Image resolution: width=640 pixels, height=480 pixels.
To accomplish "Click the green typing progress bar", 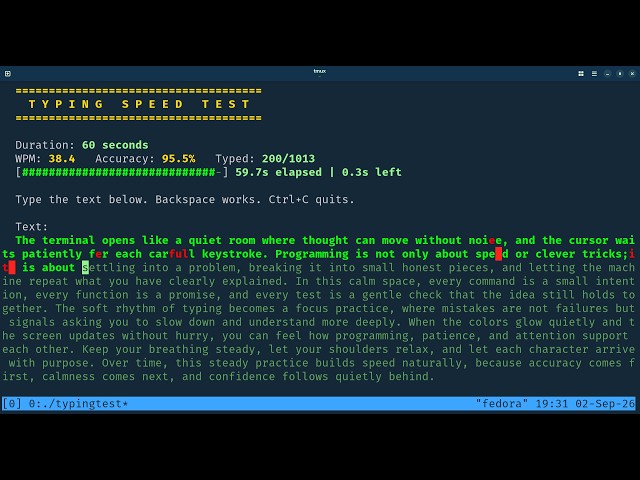I will 122,172.
